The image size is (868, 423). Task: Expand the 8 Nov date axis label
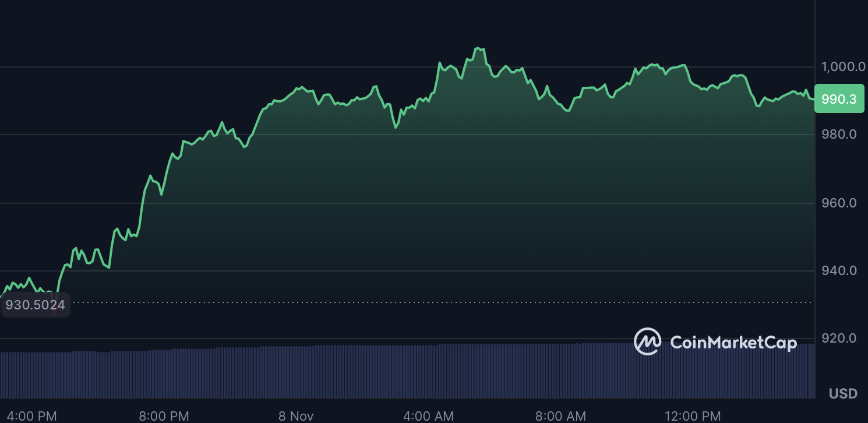tap(295, 416)
